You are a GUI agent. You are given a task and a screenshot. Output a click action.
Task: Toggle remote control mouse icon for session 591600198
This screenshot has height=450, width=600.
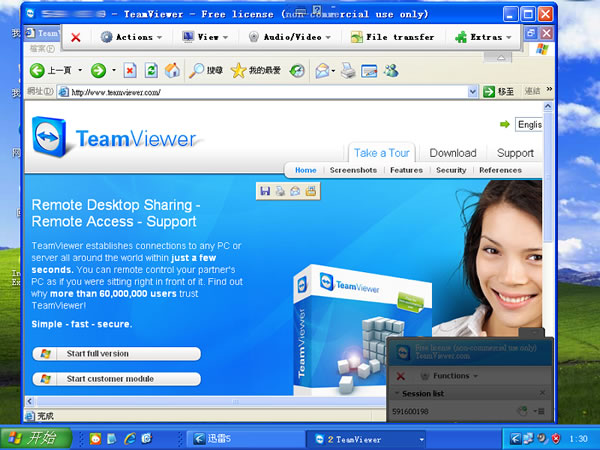click(523, 411)
